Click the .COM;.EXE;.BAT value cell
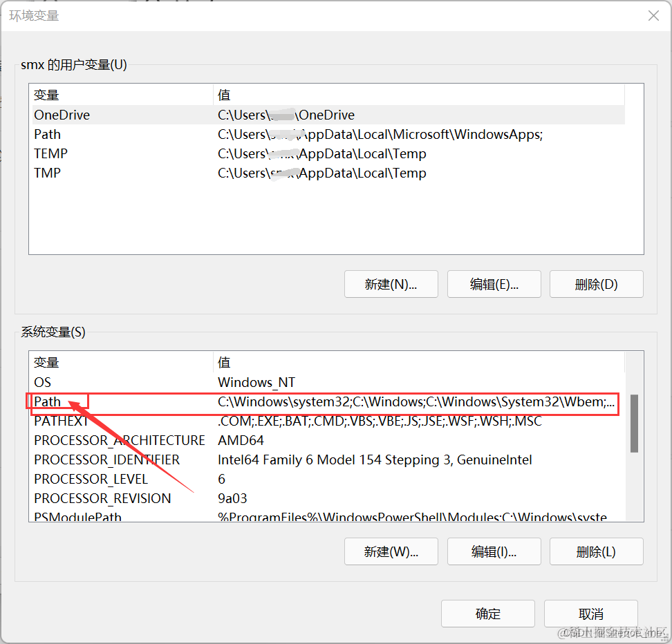Viewport: 672px width, 644px height. point(380,422)
